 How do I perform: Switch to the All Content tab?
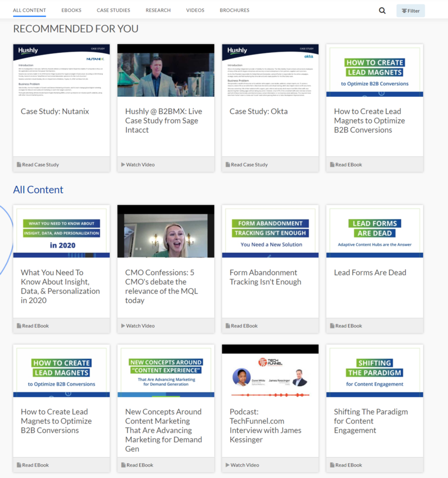(29, 10)
